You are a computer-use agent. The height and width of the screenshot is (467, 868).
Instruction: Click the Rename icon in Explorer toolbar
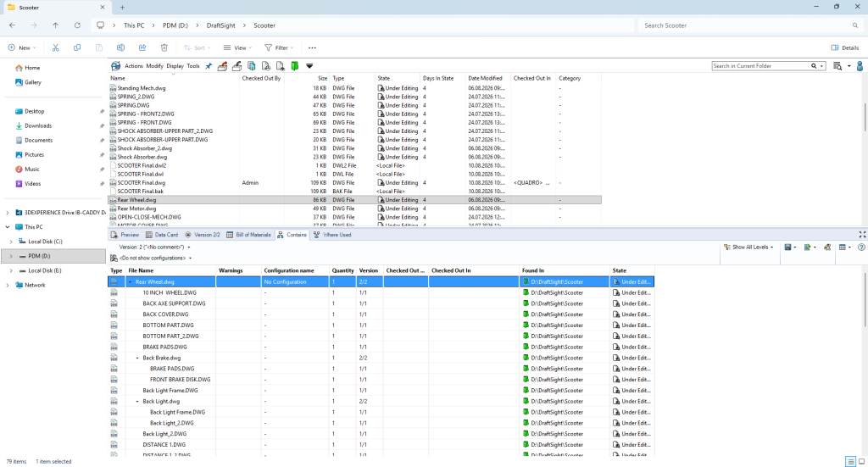(x=120, y=47)
